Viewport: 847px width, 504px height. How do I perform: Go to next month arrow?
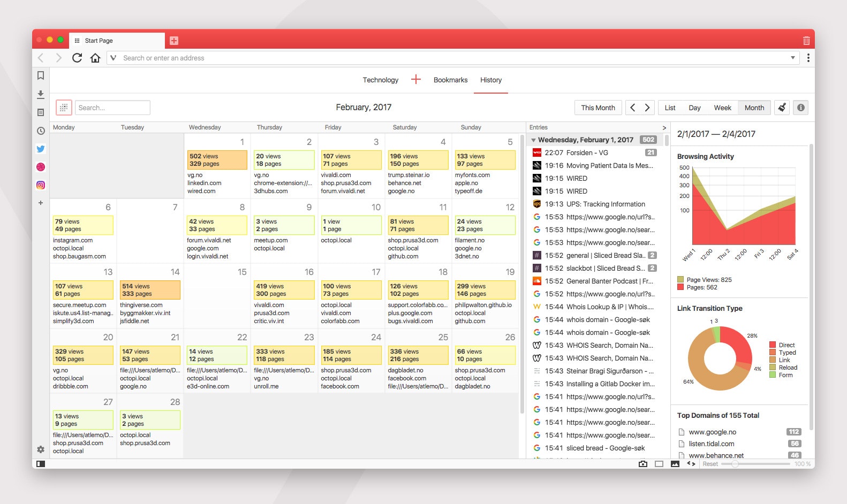pyautogui.click(x=647, y=108)
